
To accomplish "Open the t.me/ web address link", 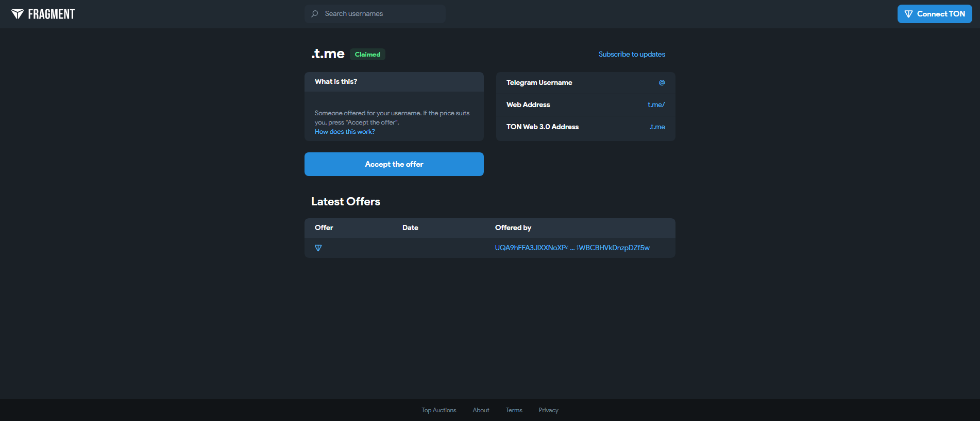I will tap(656, 104).
